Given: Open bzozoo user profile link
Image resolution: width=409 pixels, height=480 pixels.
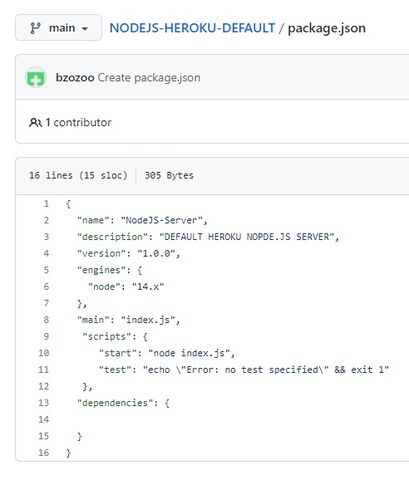Looking at the screenshot, I should coord(75,78).
